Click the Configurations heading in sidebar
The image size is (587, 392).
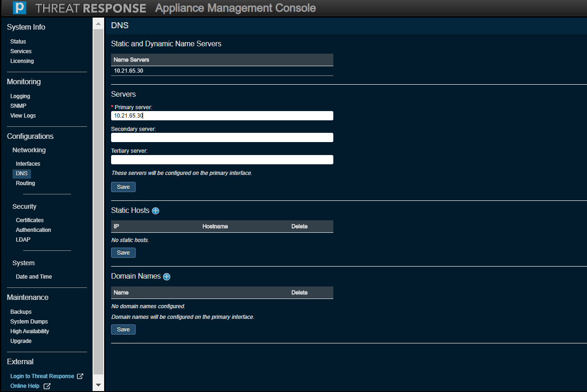coord(30,136)
